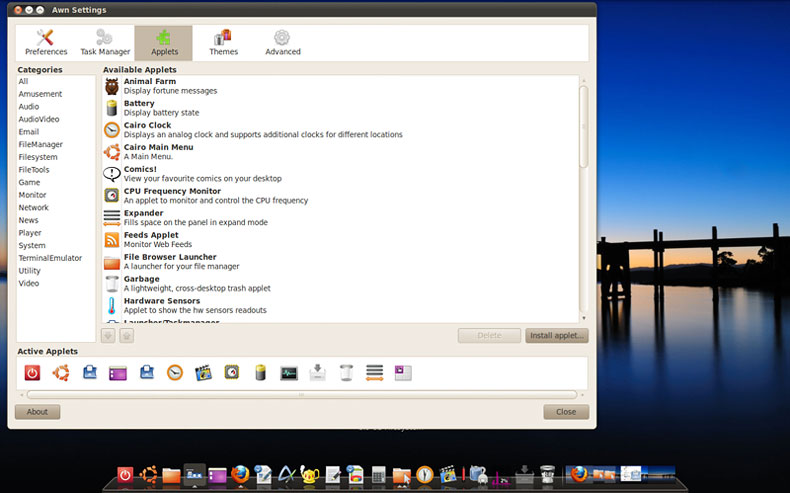Screen dimensions: 790x493
Task: Select the download tray applet in Active Applets
Action: tap(317, 373)
